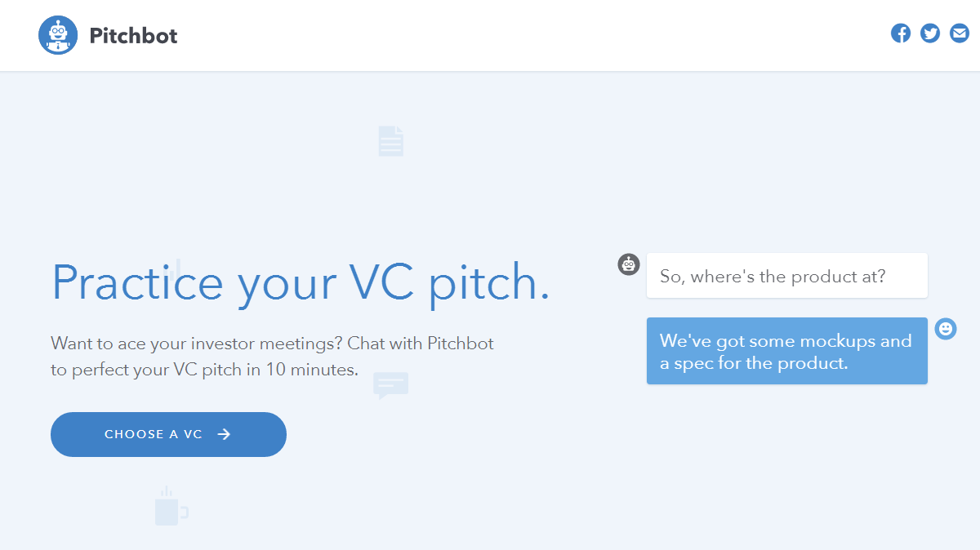Click the blue smiley face user avatar
Screen dimensions: 980x550
(946, 329)
